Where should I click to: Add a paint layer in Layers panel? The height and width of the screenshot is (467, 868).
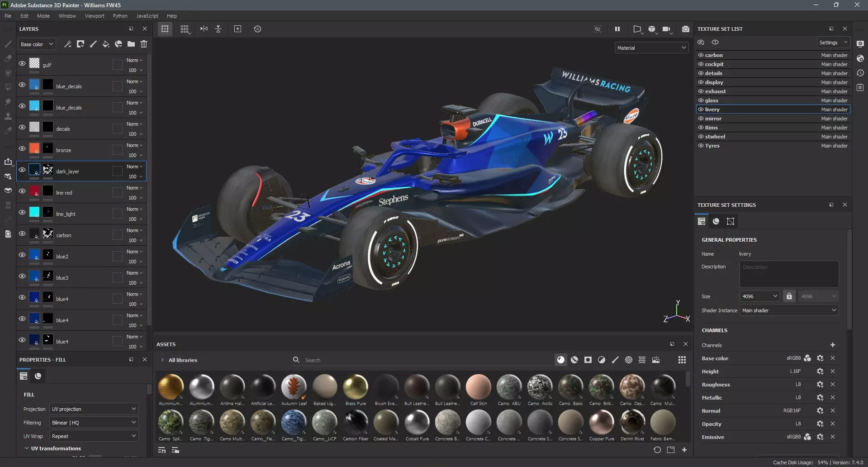pos(93,44)
